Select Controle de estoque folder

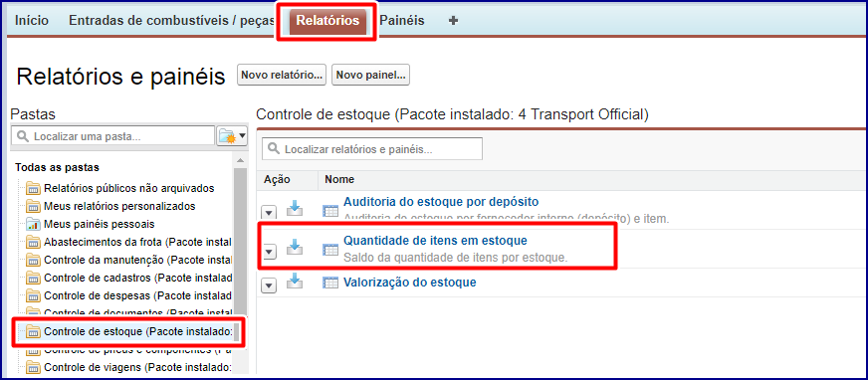coord(137,332)
